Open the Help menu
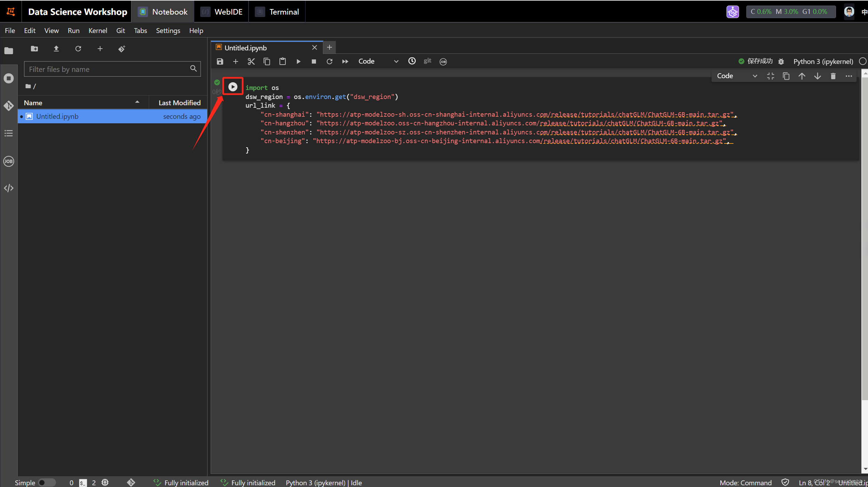868x487 pixels. [196, 31]
